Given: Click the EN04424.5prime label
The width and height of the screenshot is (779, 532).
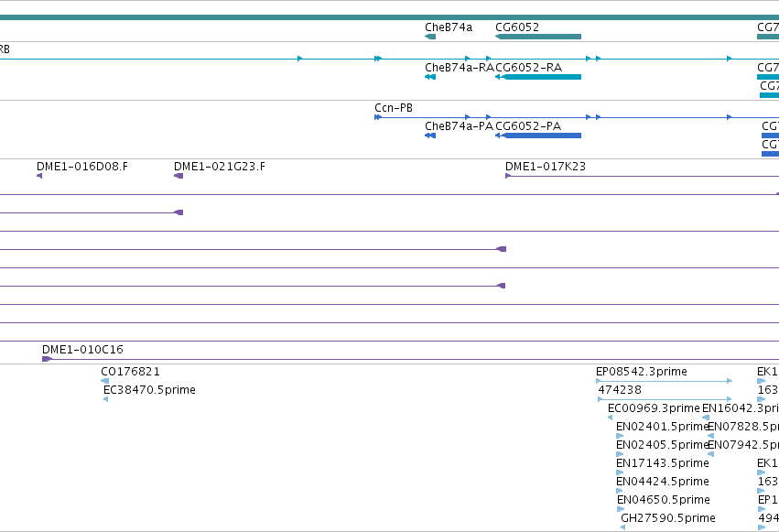Looking at the screenshot, I should click(662, 482).
